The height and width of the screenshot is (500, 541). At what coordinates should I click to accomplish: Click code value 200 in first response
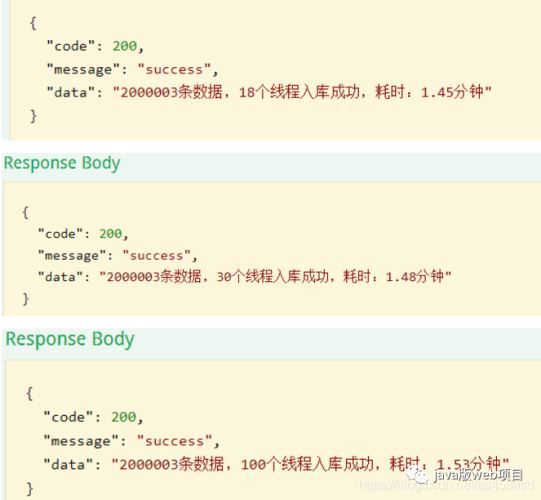point(125,46)
